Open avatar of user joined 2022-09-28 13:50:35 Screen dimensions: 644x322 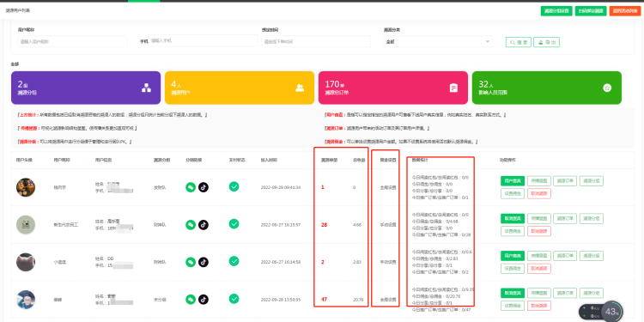click(x=26, y=300)
